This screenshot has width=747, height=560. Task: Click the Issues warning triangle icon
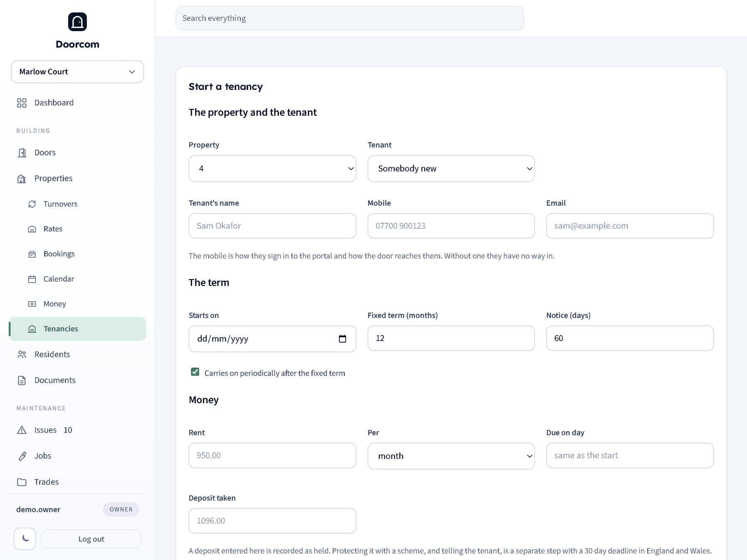[22, 430]
